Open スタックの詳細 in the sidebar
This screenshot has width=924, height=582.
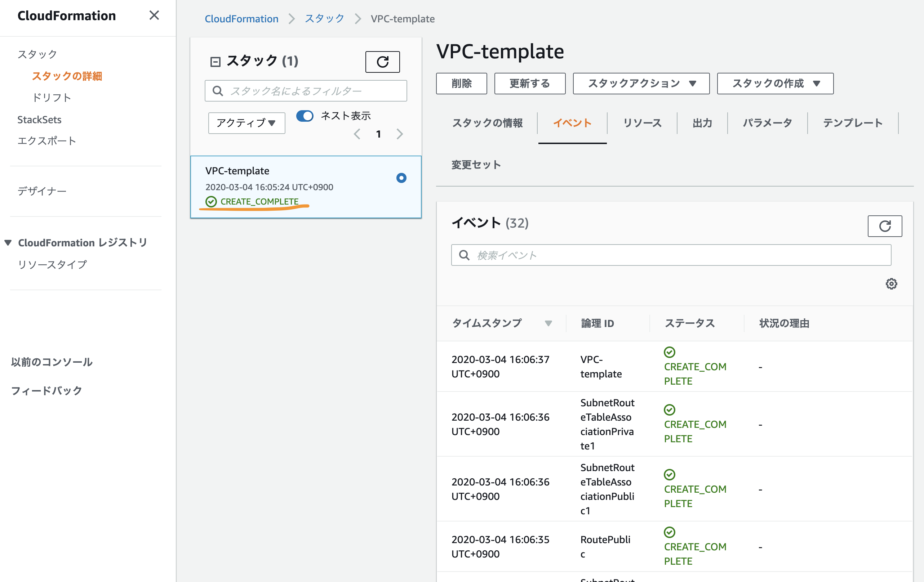[x=67, y=76]
